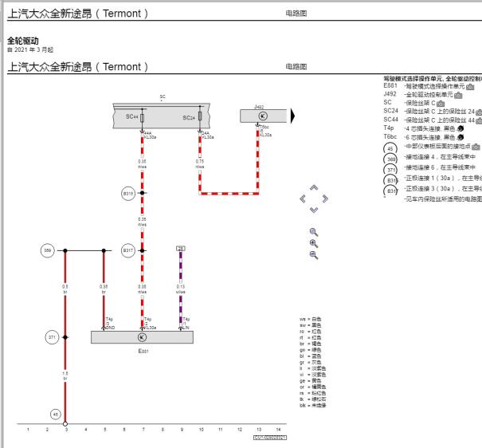The height and width of the screenshot is (448, 482).
Task: Open the camera image for E881
Action: (470, 87)
